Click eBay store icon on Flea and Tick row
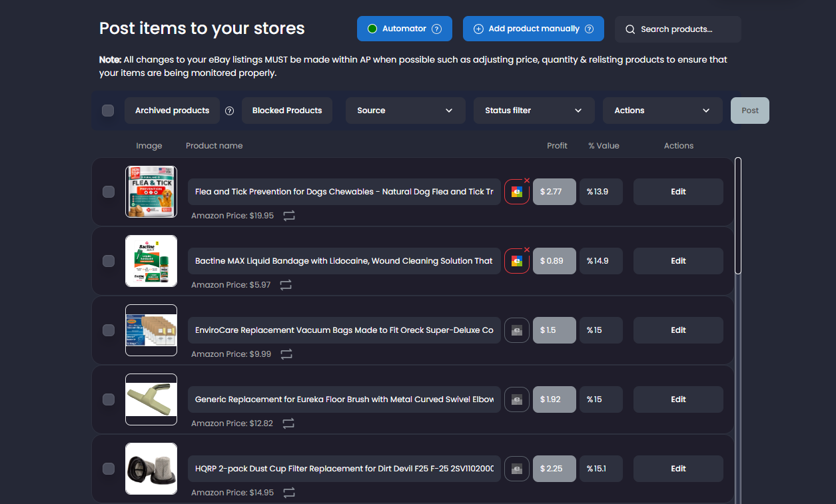The image size is (836, 504). [517, 192]
